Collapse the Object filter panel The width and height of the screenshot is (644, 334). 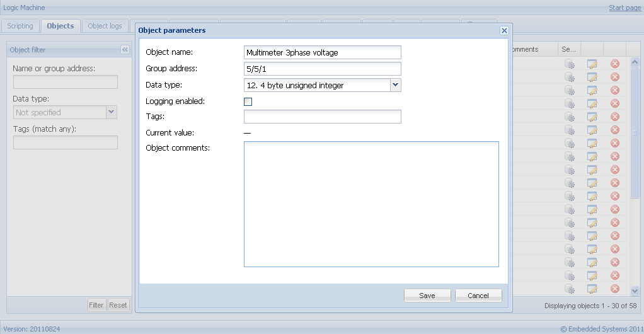(x=125, y=50)
